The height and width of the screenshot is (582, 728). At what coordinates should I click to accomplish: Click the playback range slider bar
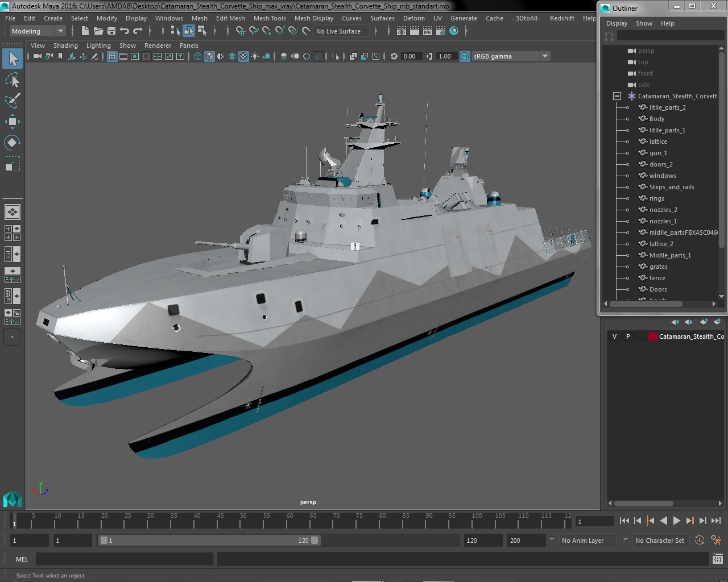[x=209, y=541]
